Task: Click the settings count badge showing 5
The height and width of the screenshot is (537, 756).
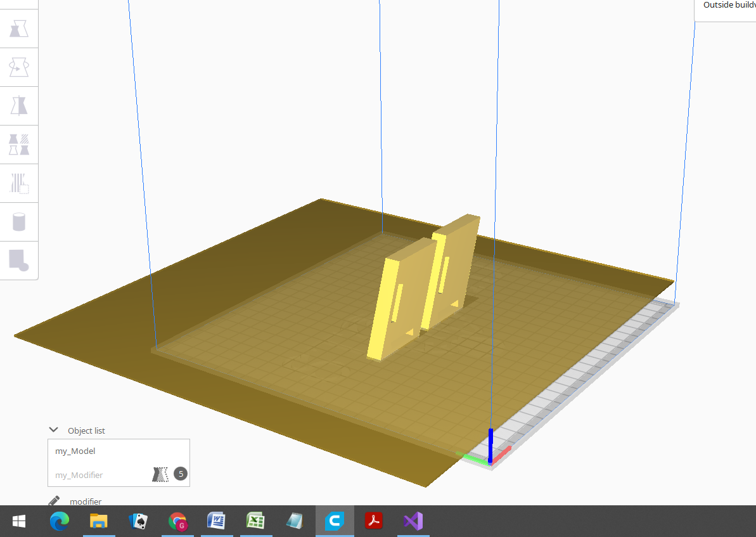Action: tap(181, 474)
